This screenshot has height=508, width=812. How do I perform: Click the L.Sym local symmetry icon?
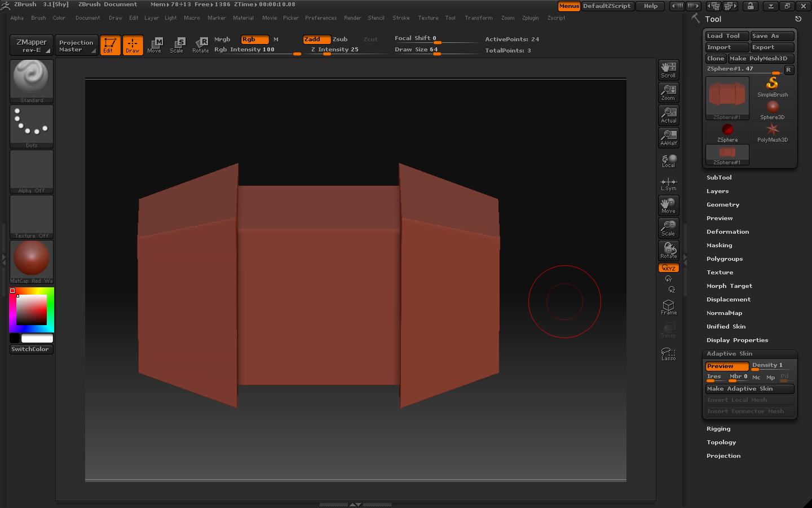[668, 184]
